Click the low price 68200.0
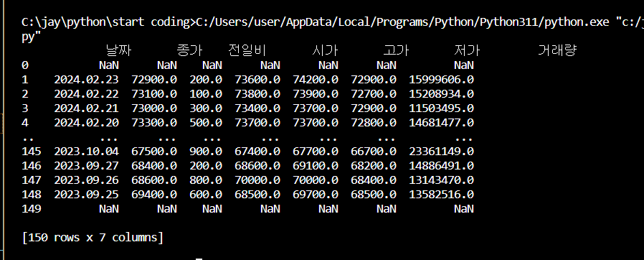 pyautogui.click(x=374, y=166)
